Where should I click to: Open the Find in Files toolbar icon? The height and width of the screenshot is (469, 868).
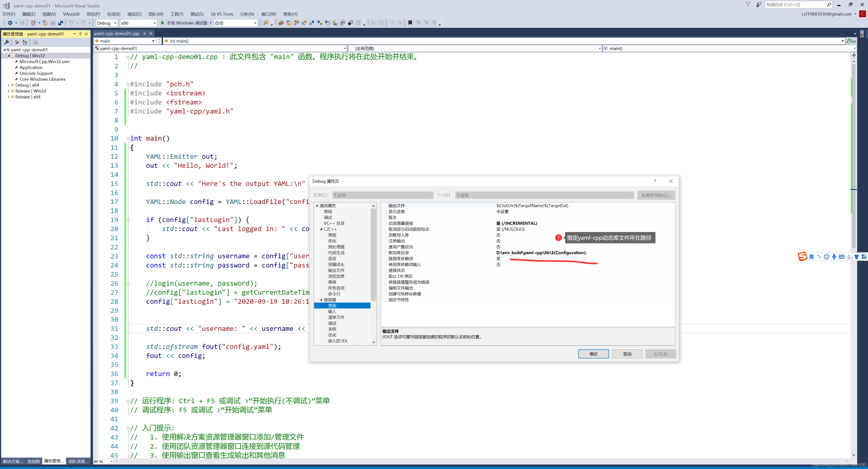266,23
